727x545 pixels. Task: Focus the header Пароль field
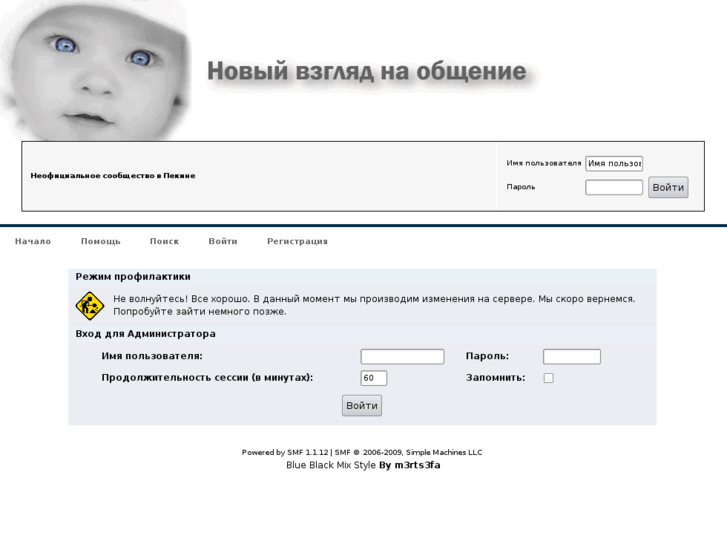pos(614,187)
